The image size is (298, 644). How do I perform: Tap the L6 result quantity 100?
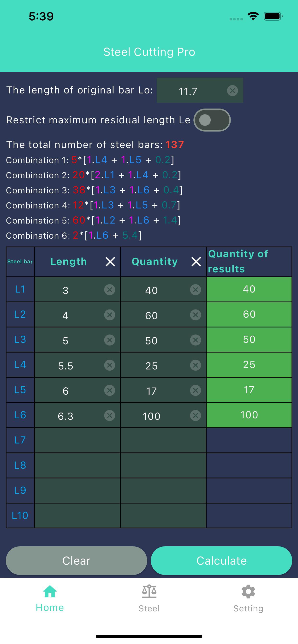pos(249,415)
